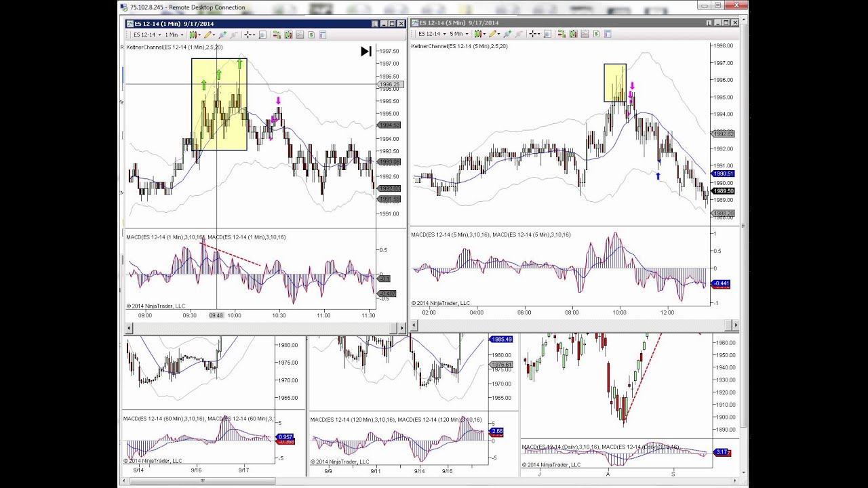Open Chart Trader icon in 1 Min chart

277,35
